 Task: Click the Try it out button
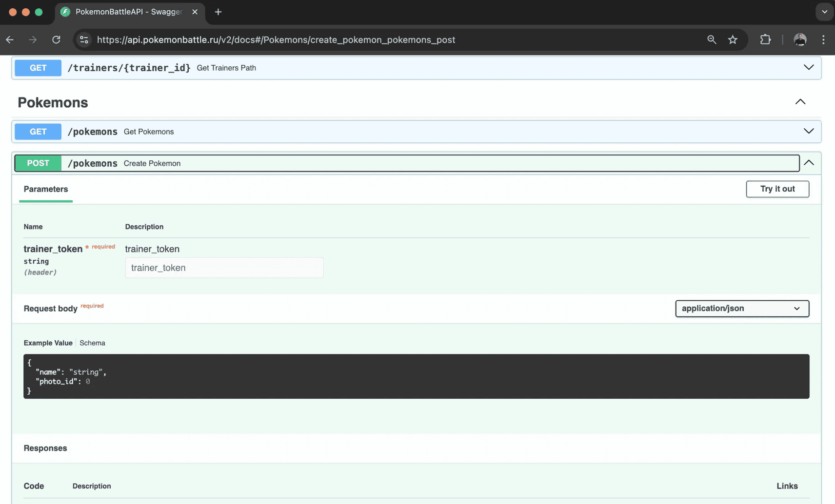(x=777, y=189)
